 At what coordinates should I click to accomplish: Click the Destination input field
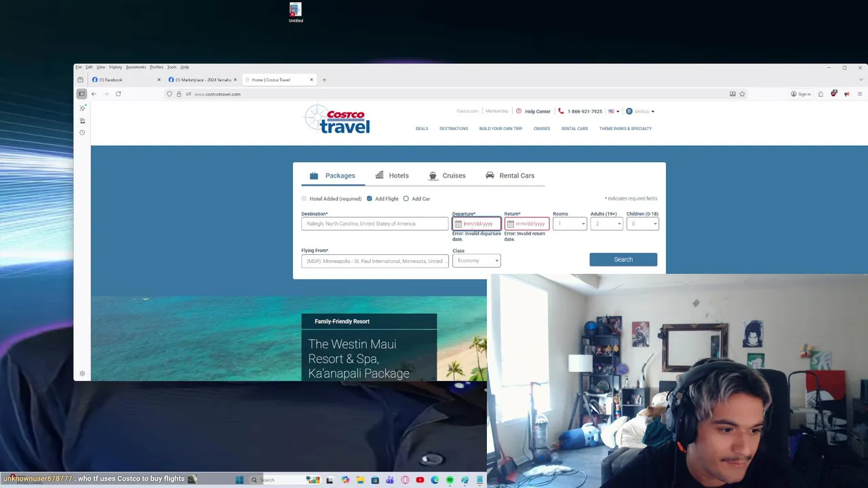[375, 224]
